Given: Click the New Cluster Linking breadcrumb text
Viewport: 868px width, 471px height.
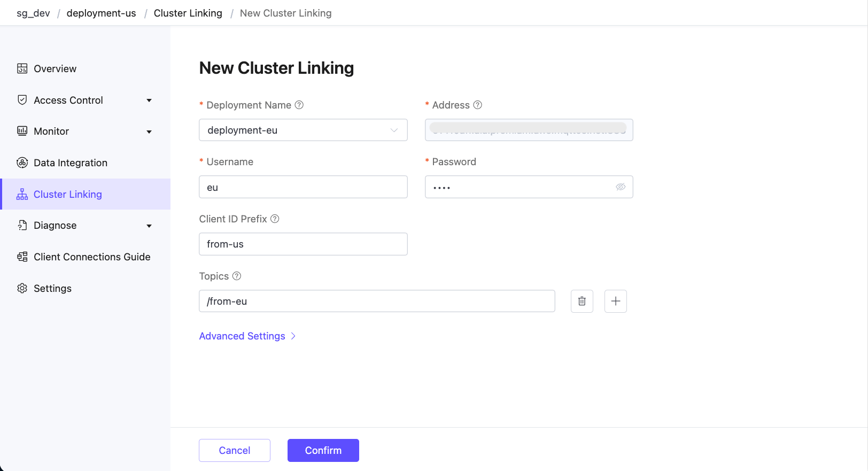Looking at the screenshot, I should coord(286,13).
